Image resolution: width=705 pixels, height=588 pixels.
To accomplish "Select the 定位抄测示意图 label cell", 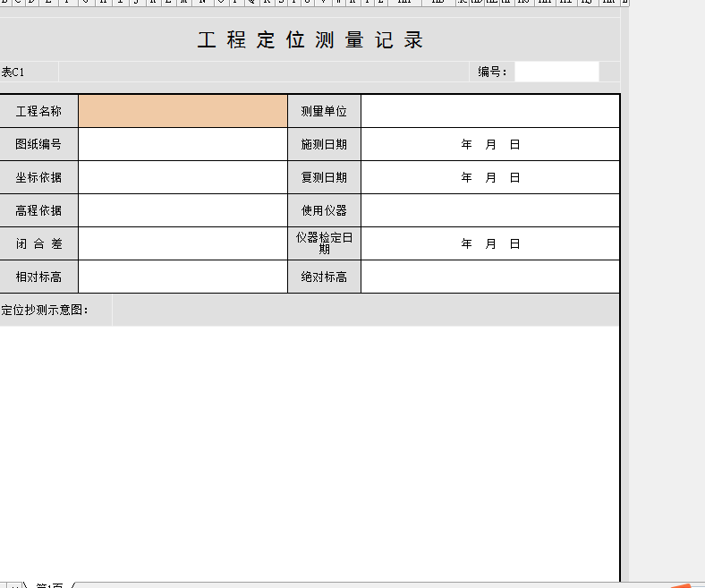I will click(x=54, y=310).
